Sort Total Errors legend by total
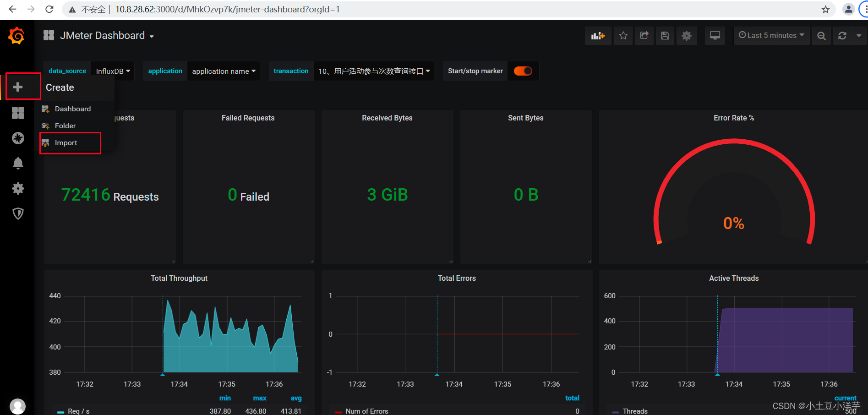Image resolution: width=868 pixels, height=415 pixels. 572,398
